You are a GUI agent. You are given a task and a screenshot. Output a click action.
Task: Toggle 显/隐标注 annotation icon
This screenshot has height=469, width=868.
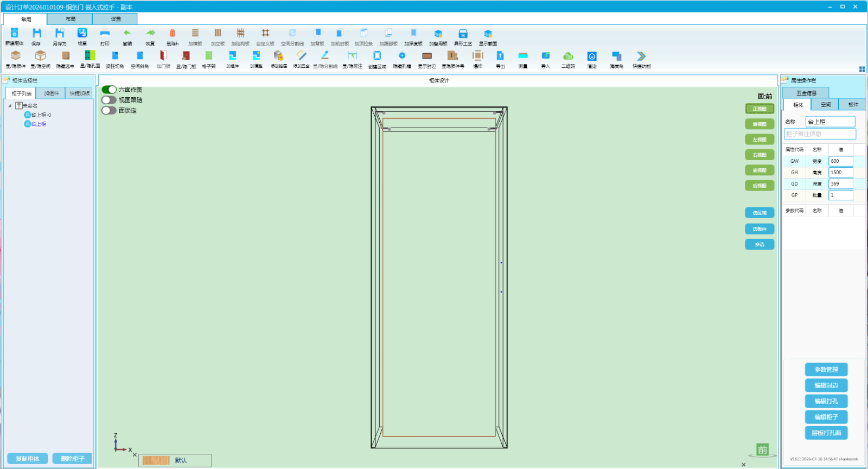[x=352, y=55]
